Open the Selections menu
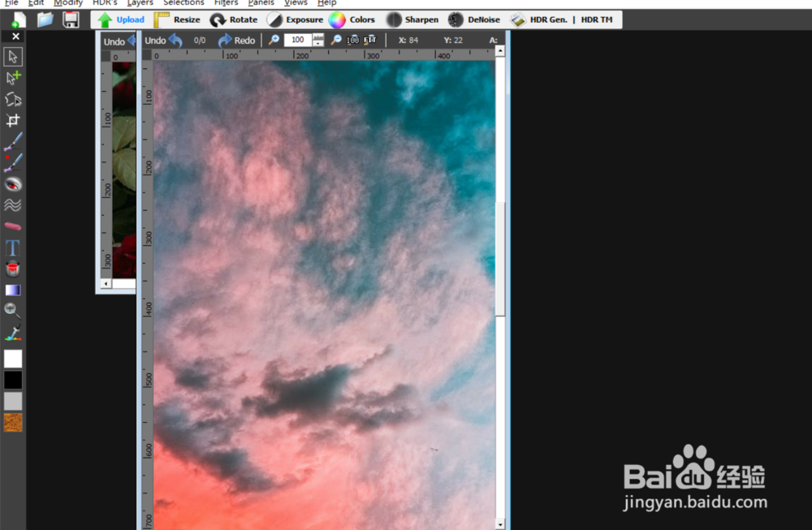This screenshot has width=812, height=530. (184, 3)
